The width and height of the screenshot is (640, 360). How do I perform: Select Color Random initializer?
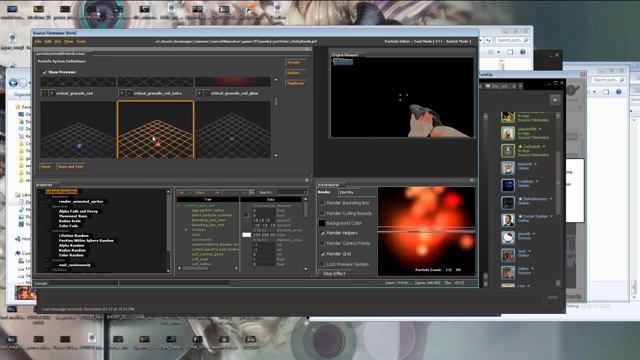tap(71, 256)
